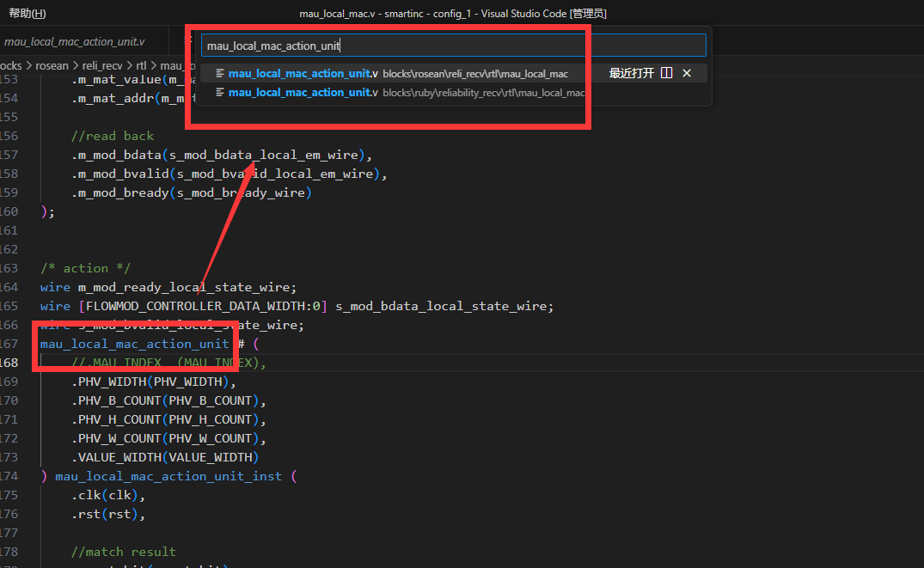924x568 pixels.
Task: Open the blocks\ruby\reliability_recv result in quick open
Action: 453,93
